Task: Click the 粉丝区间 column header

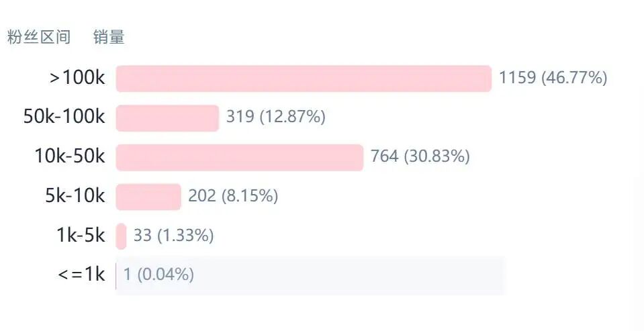Action: click(38, 38)
